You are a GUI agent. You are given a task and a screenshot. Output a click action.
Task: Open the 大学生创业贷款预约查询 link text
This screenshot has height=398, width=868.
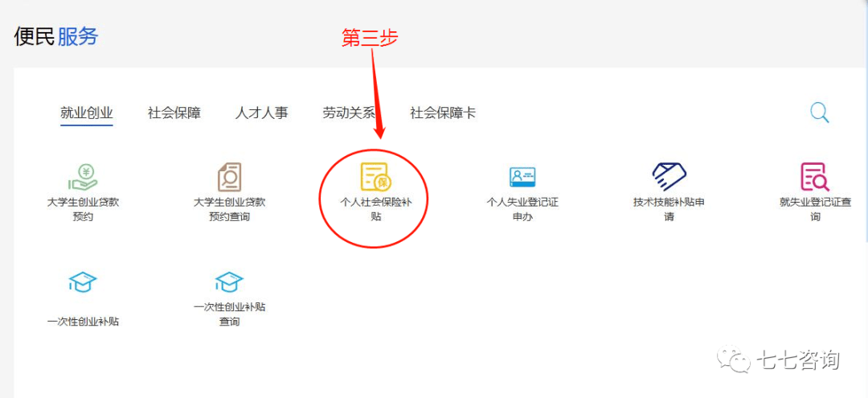pyautogui.click(x=229, y=209)
